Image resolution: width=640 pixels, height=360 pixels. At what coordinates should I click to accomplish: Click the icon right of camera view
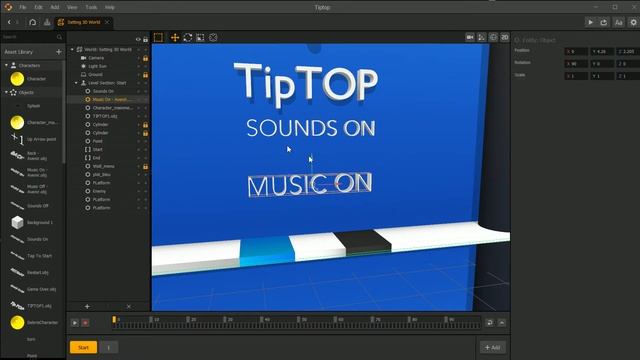[482, 38]
